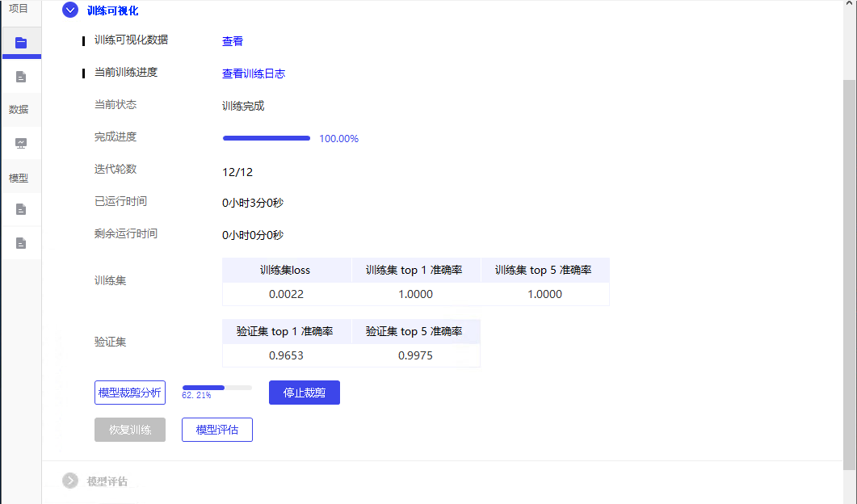Open the active folder icon in sidebar

point(21,42)
